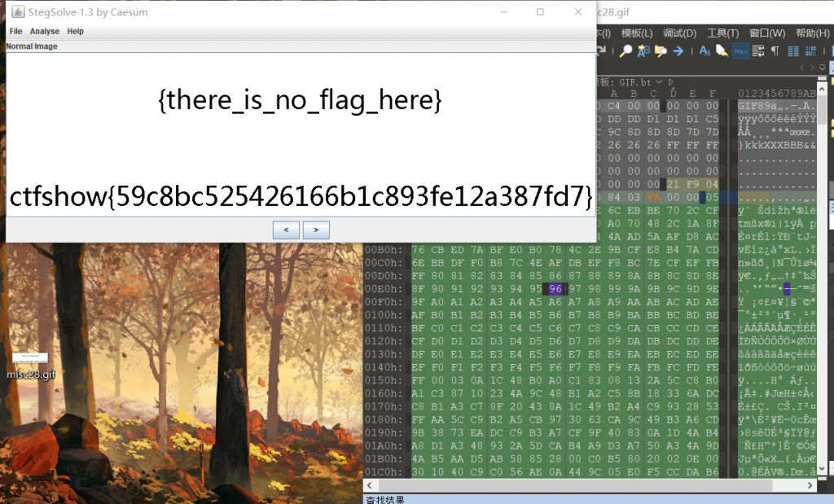Open the Find and Replace icon

[x=643, y=51]
